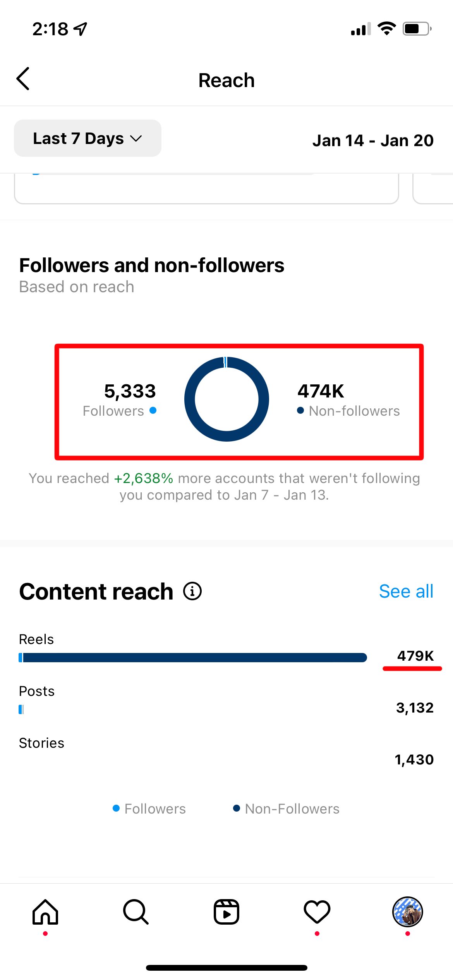Tap the back arrow on Reach
Viewport: 453px width, 980px height.
coord(23,79)
